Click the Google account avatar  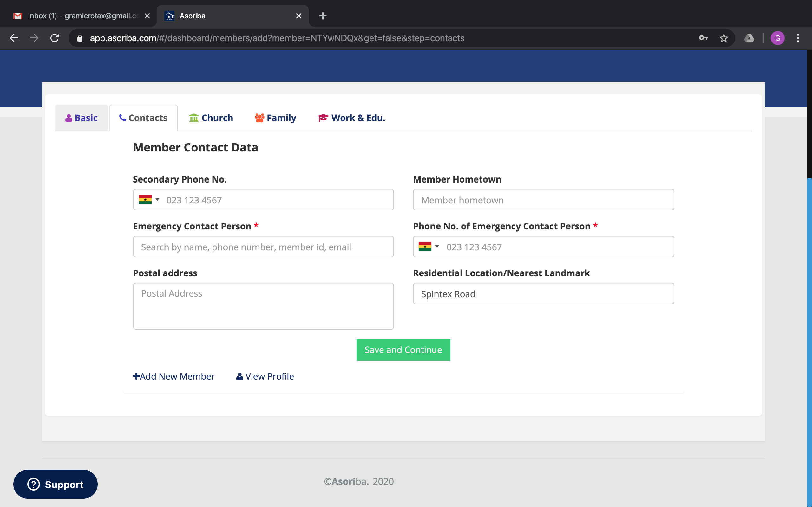coord(778,38)
